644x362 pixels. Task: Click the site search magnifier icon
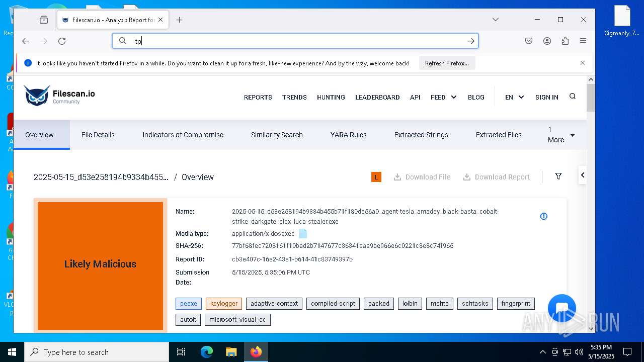573,96
